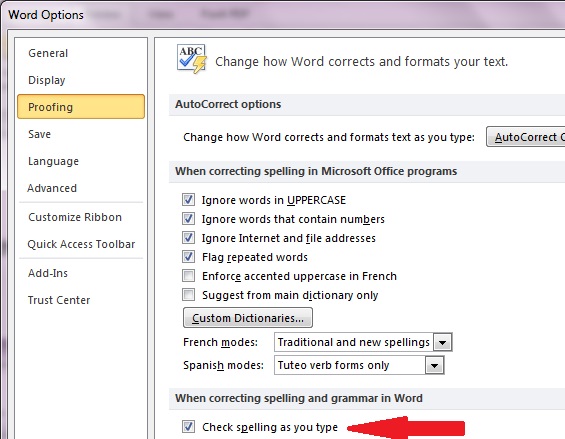Open Customize Ribbon settings

coord(75,217)
